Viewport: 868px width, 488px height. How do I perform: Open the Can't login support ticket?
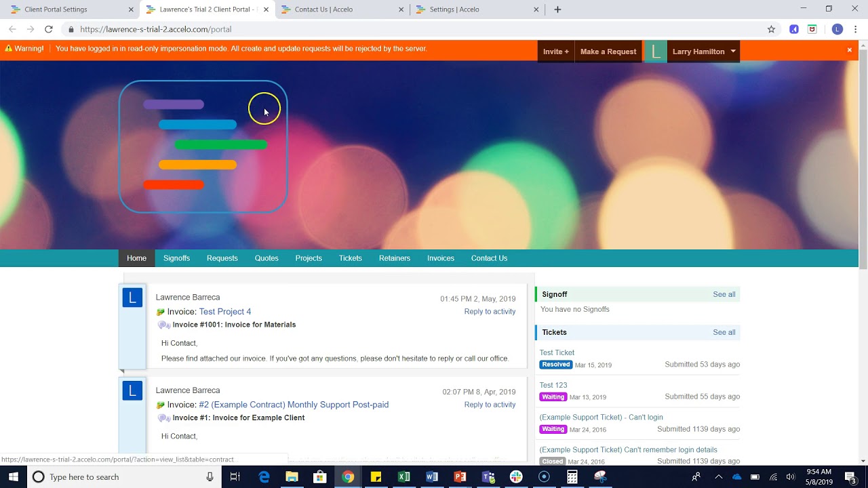pyautogui.click(x=601, y=418)
